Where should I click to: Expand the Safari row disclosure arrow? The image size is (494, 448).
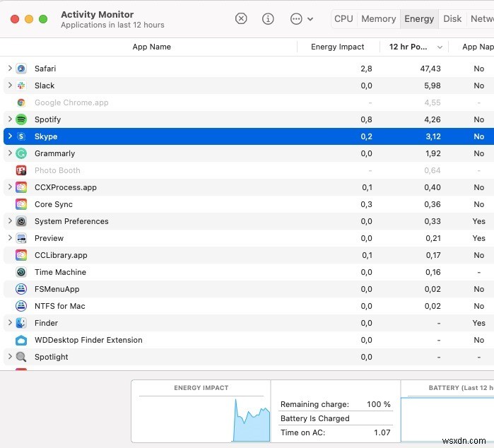(x=10, y=68)
